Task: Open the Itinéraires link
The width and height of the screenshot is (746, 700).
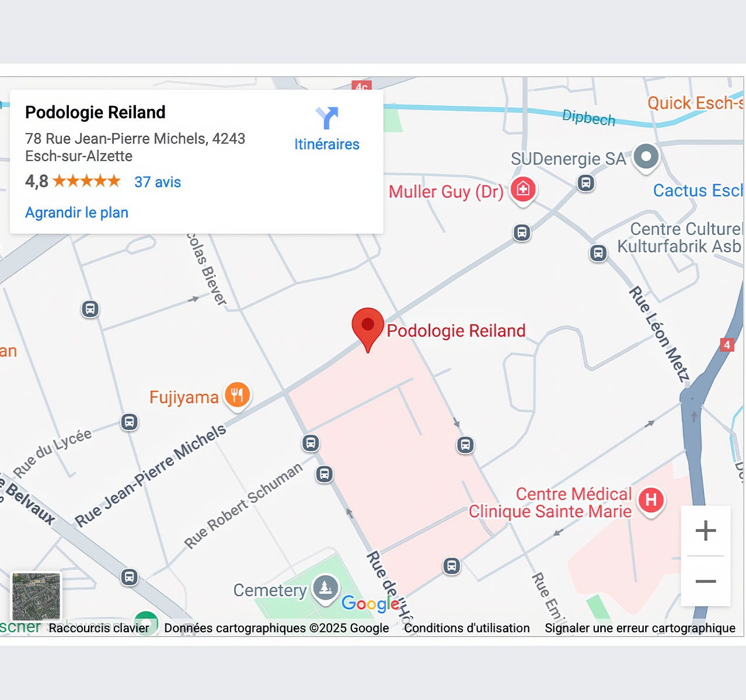Action: pos(327,144)
